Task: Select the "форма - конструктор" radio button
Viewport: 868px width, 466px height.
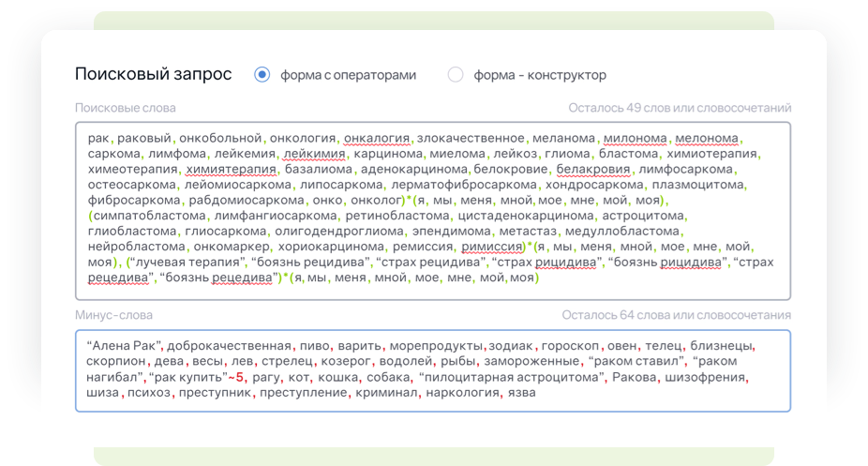Action: point(455,75)
